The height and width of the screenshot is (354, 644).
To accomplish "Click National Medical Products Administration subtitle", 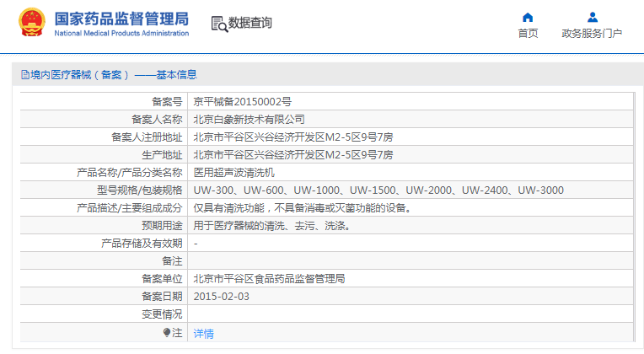I will click(x=121, y=33).
